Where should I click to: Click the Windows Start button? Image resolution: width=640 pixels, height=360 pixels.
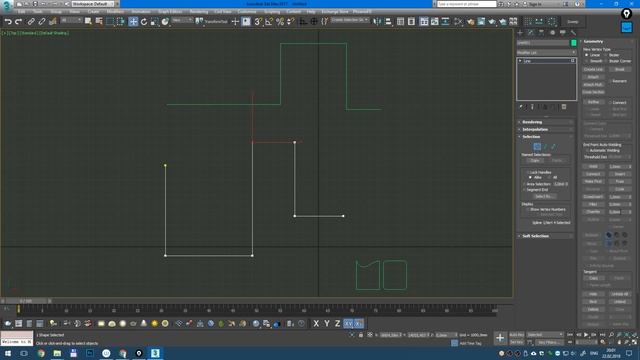pyautogui.click(x=8, y=353)
